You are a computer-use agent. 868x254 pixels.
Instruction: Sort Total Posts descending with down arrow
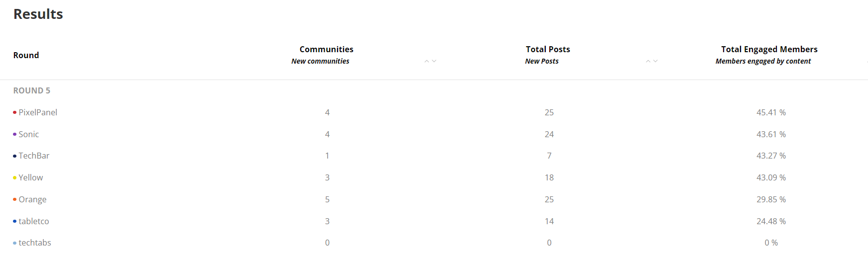(x=655, y=61)
